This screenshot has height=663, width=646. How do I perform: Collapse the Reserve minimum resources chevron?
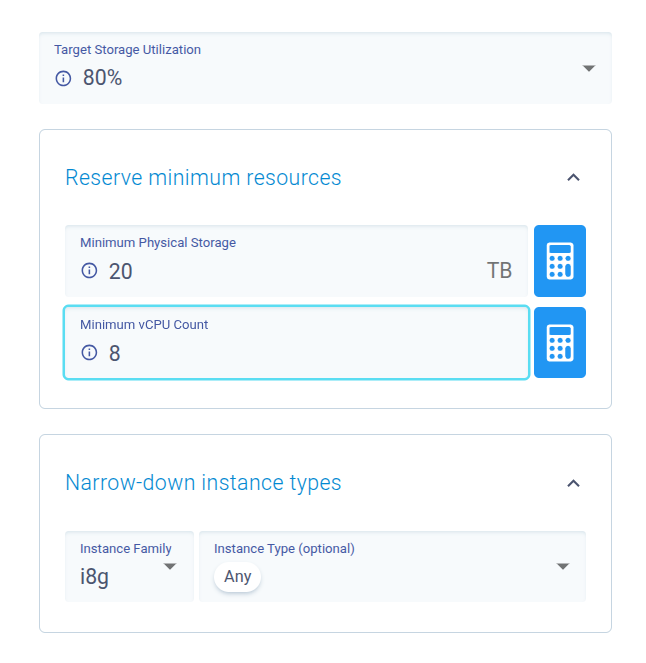pos(573,178)
